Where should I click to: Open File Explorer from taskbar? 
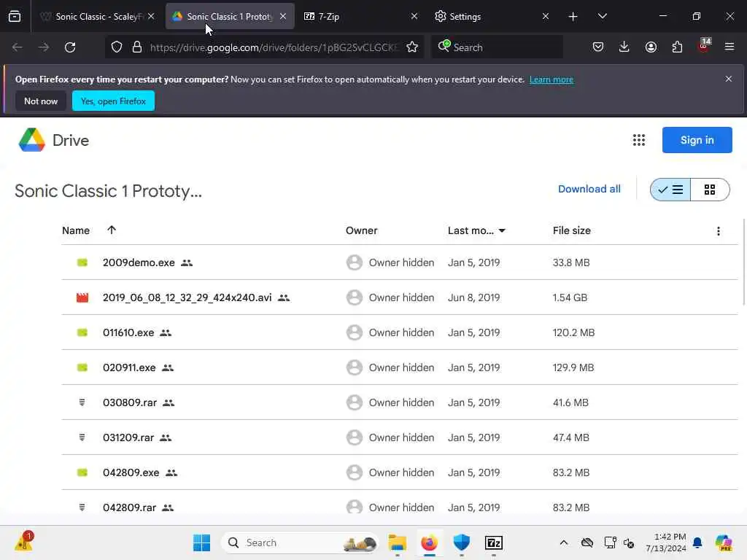(x=398, y=542)
